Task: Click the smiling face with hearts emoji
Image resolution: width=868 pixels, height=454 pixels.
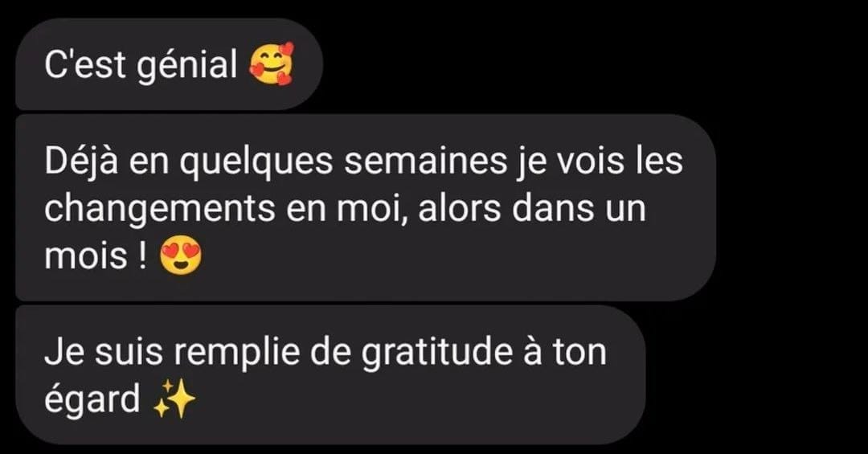Action: pyautogui.click(x=272, y=64)
